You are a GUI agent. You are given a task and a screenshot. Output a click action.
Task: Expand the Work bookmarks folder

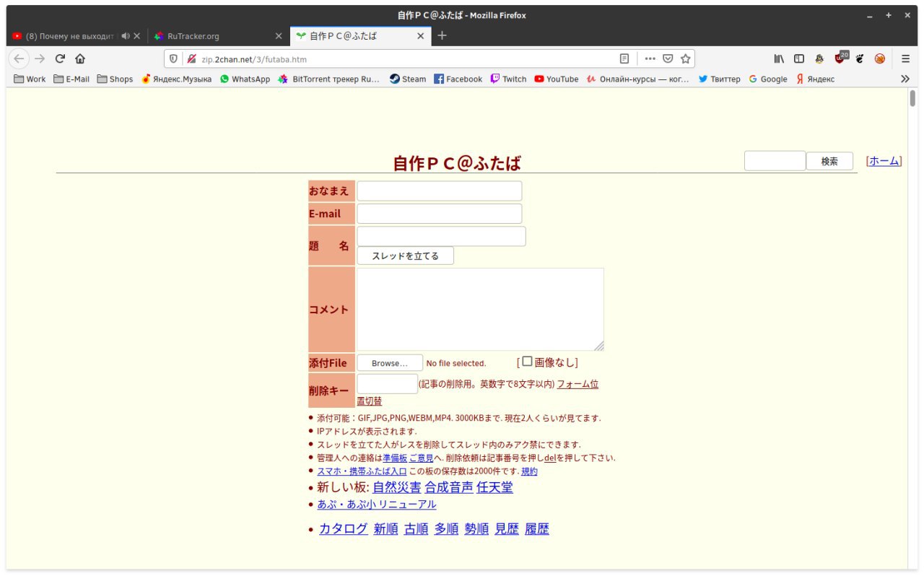click(x=30, y=79)
